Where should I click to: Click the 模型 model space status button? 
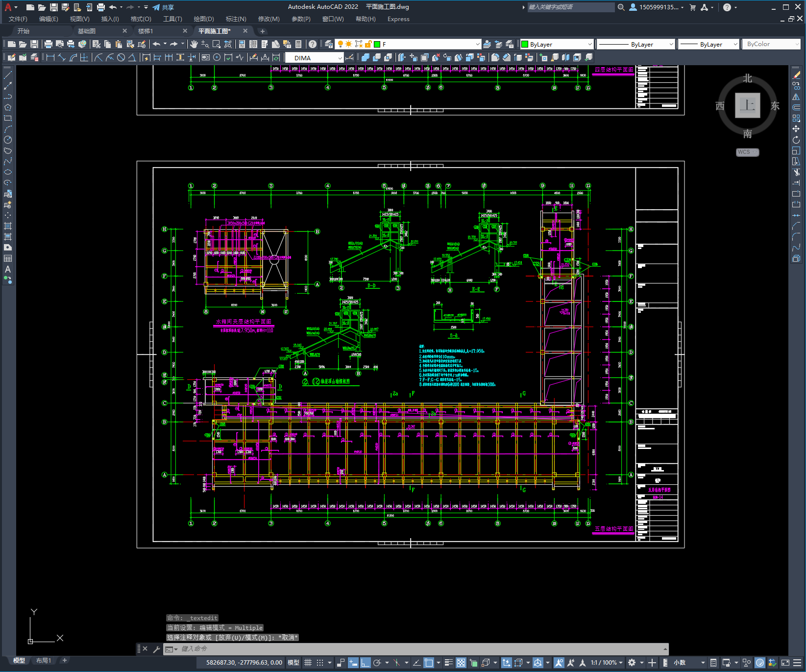tap(293, 663)
